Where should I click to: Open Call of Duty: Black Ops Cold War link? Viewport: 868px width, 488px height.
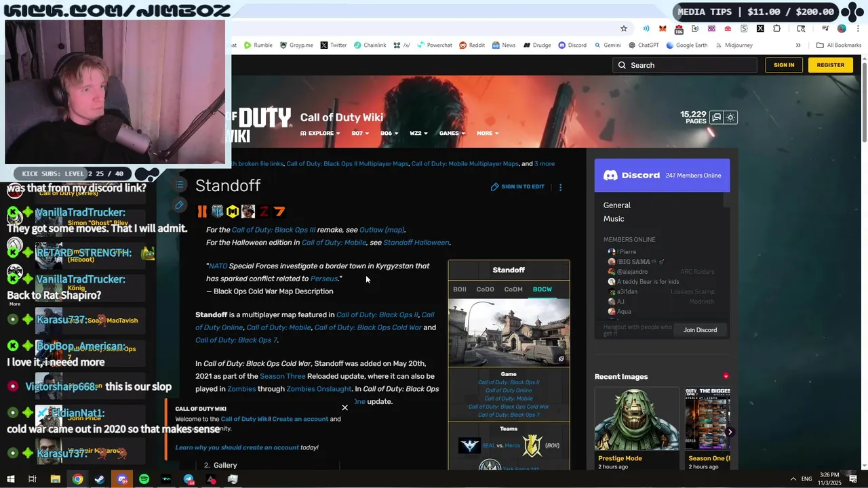[368, 327]
